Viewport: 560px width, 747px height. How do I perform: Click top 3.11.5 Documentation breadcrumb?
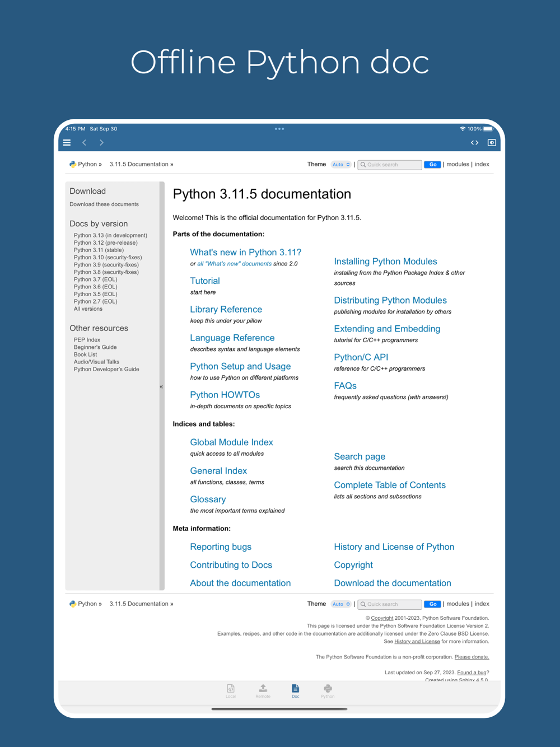coord(139,164)
